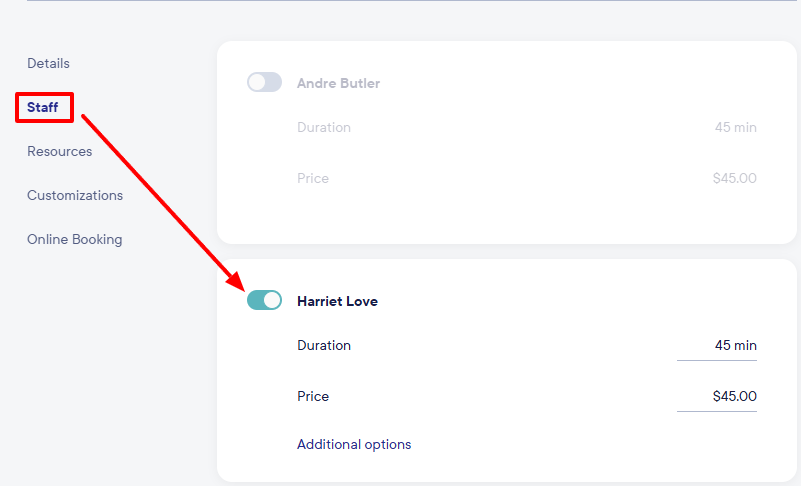Open the Details section

click(x=48, y=63)
